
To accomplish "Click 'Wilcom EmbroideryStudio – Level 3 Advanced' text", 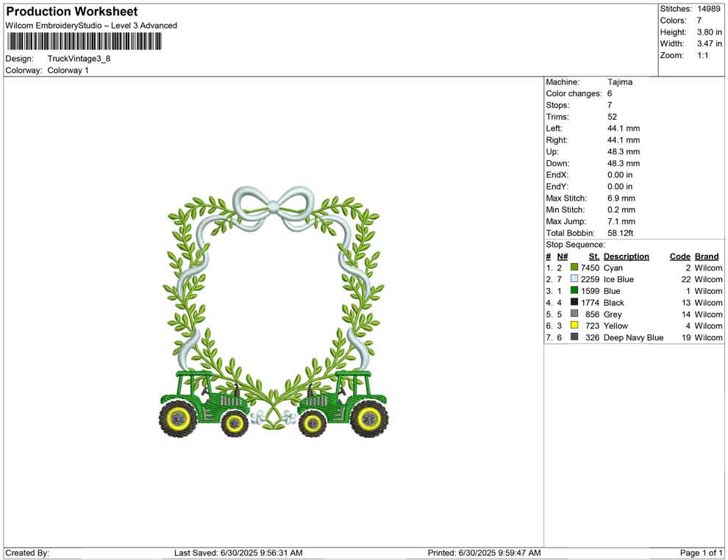I will pos(91,26).
